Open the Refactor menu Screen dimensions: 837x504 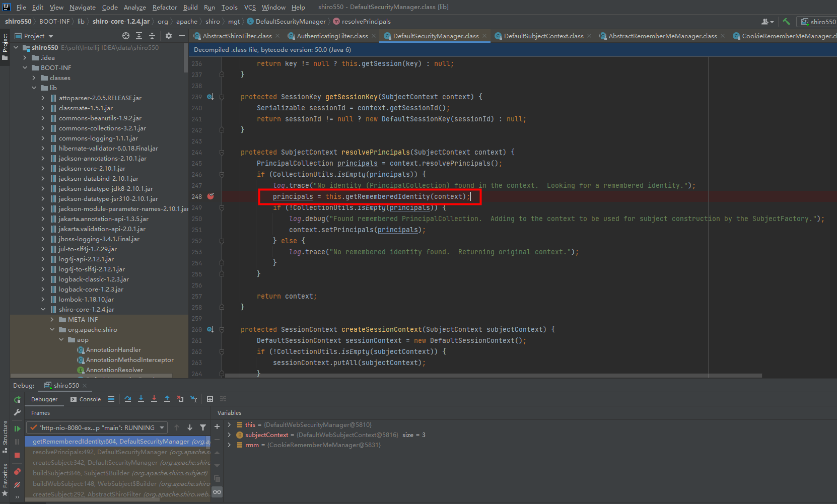pyautogui.click(x=165, y=7)
